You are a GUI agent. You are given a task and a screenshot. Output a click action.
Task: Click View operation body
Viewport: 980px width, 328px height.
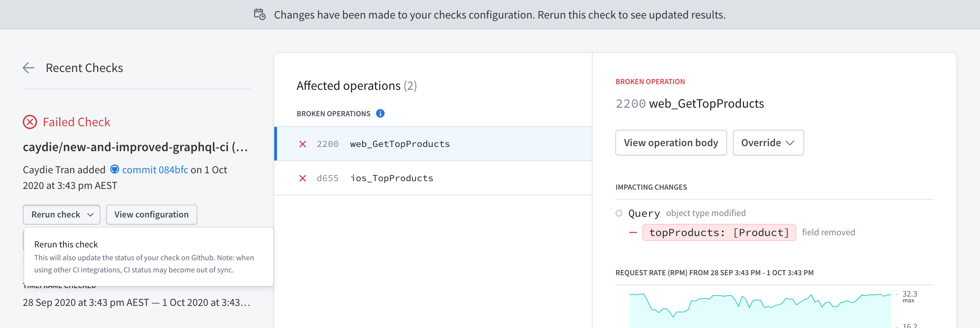[671, 143]
